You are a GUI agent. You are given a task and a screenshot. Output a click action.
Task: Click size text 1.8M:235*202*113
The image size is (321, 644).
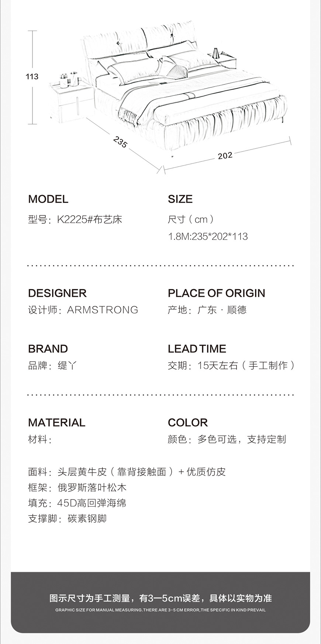[208, 236]
